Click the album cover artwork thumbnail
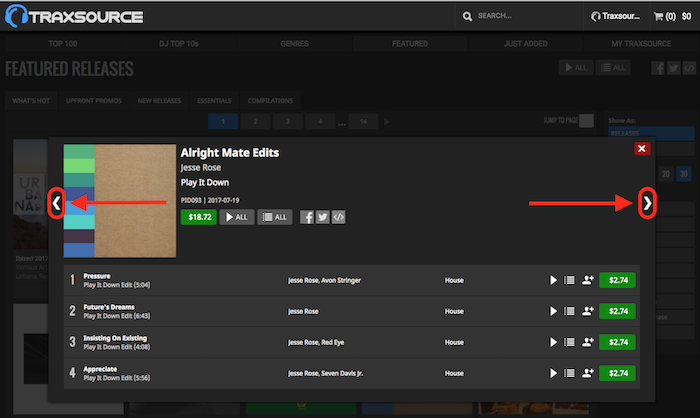Screen dimensions: 700x418 point(120,201)
